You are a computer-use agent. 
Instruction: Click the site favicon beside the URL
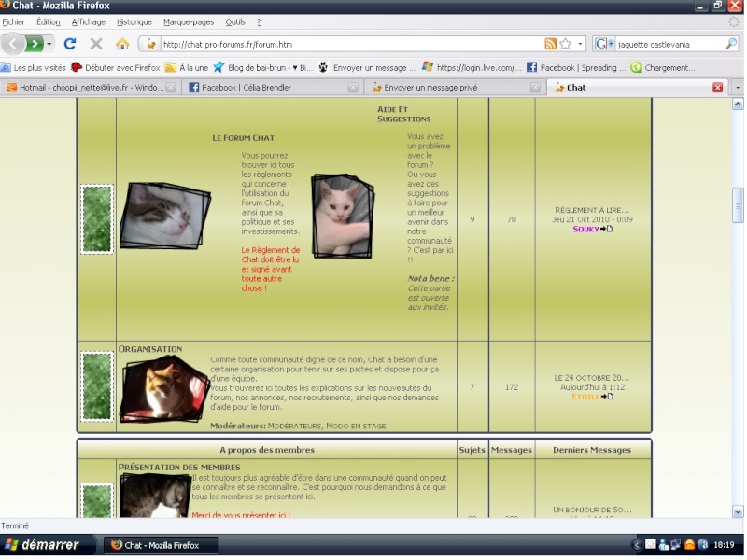click(151, 44)
